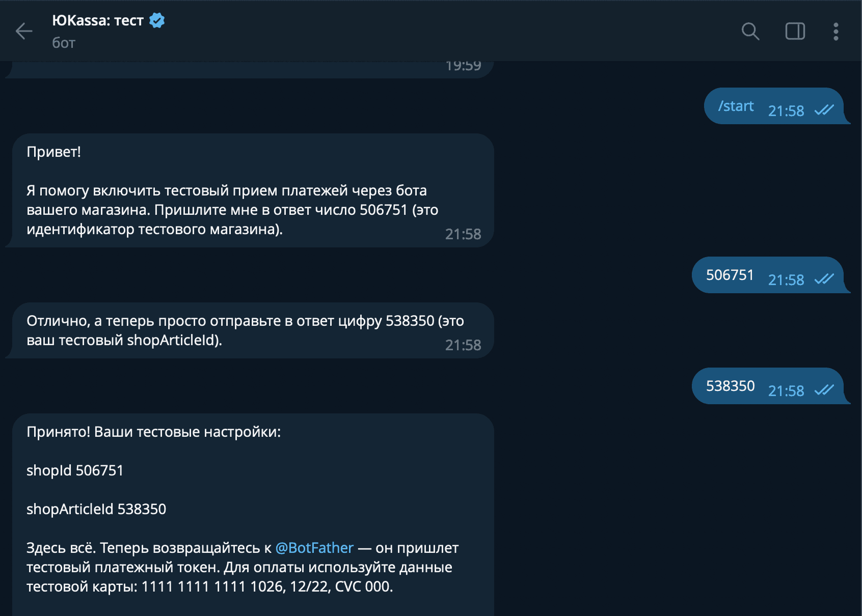This screenshot has width=862, height=616.
Task: Click the sent 506751 message bubble
Action: [x=730, y=275]
